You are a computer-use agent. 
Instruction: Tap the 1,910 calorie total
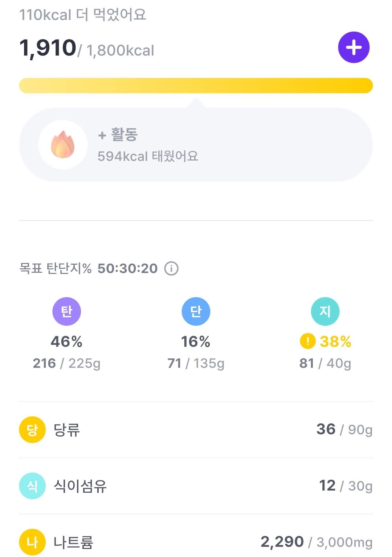(x=48, y=48)
